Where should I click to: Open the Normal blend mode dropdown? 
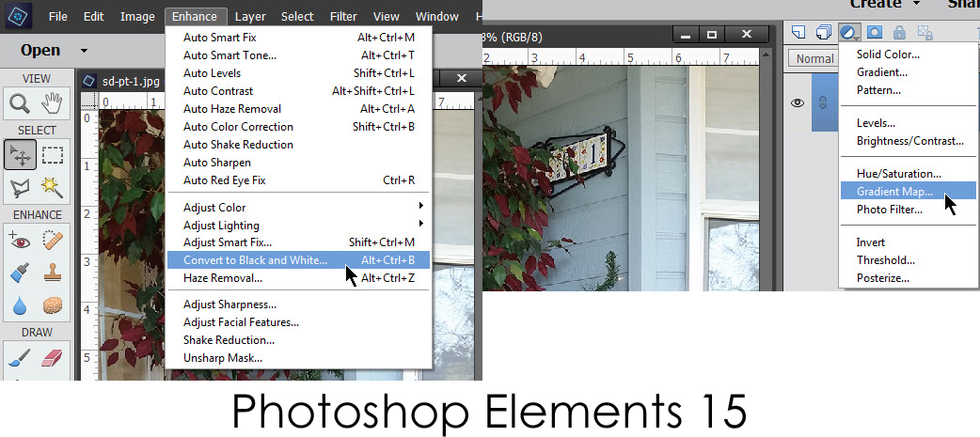point(814,58)
